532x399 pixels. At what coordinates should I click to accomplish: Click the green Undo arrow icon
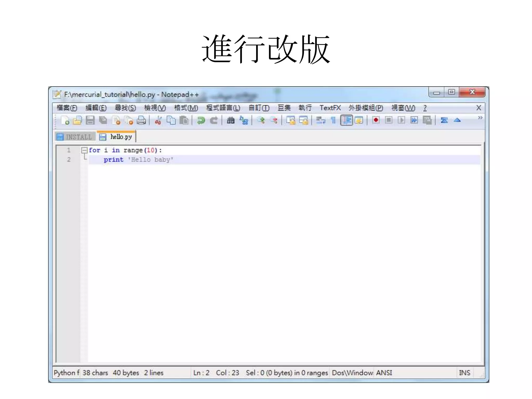tap(201, 121)
